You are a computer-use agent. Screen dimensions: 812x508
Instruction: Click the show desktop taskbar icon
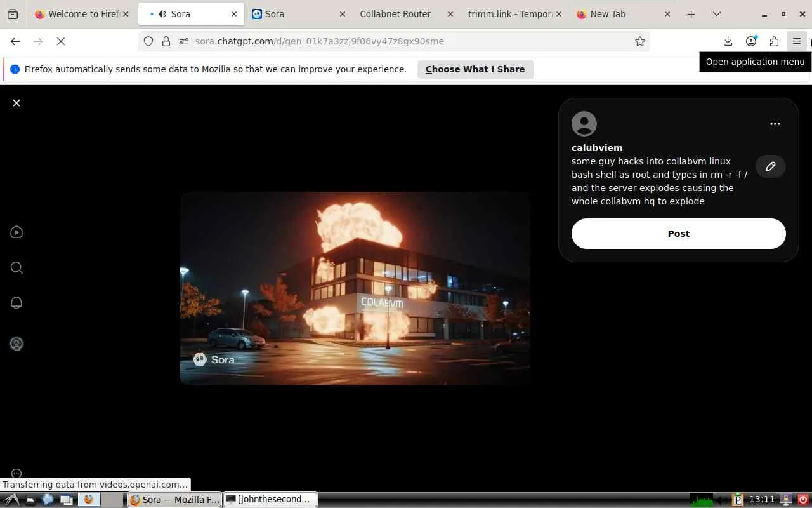pyautogui.click(x=67, y=500)
